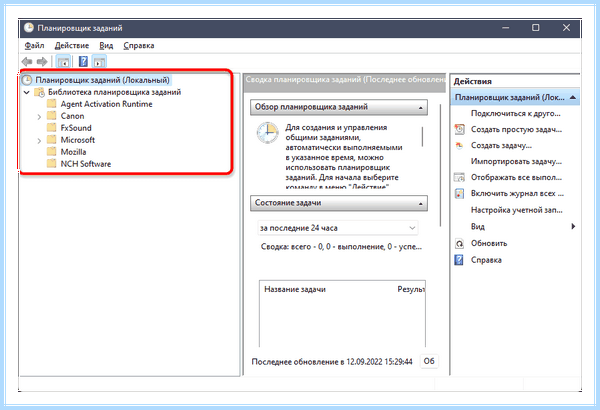Select the Agent Activation Runtime folder label
The image size is (600, 410).
click(106, 104)
